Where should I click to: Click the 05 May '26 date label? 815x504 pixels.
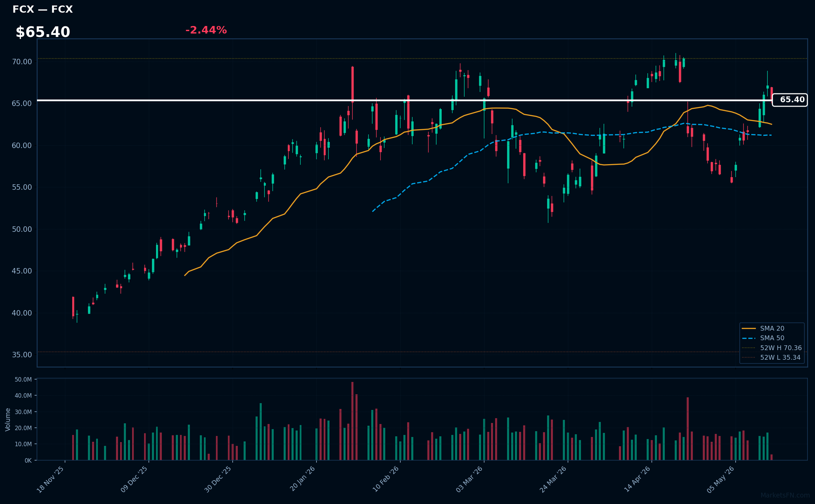pos(721,479)
